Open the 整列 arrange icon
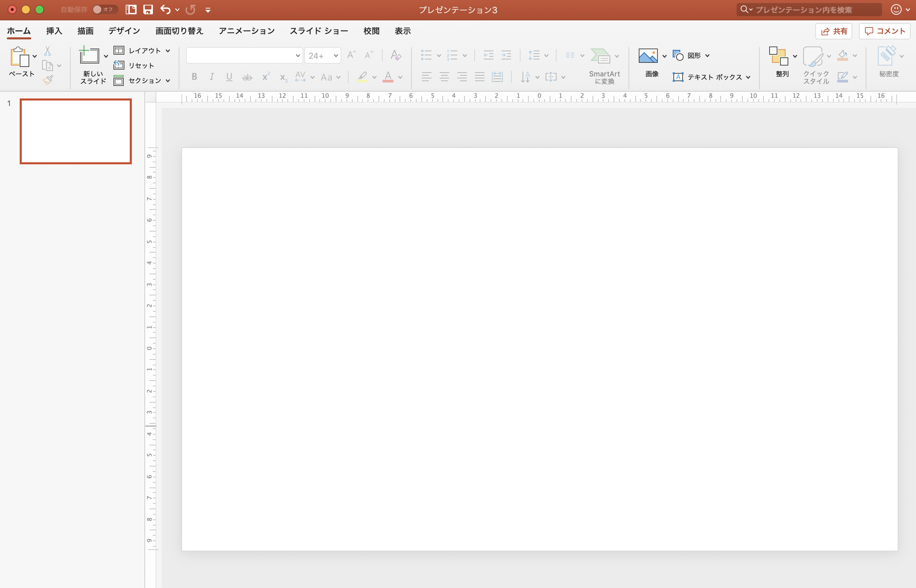The image size is (916, 588). click(x=778, y=56)
